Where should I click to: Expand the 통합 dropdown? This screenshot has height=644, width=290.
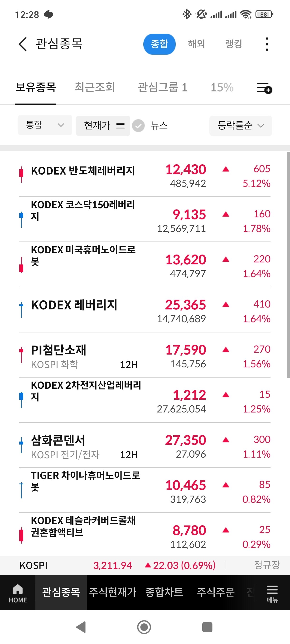pyautogui.click(x=45, y=125)
